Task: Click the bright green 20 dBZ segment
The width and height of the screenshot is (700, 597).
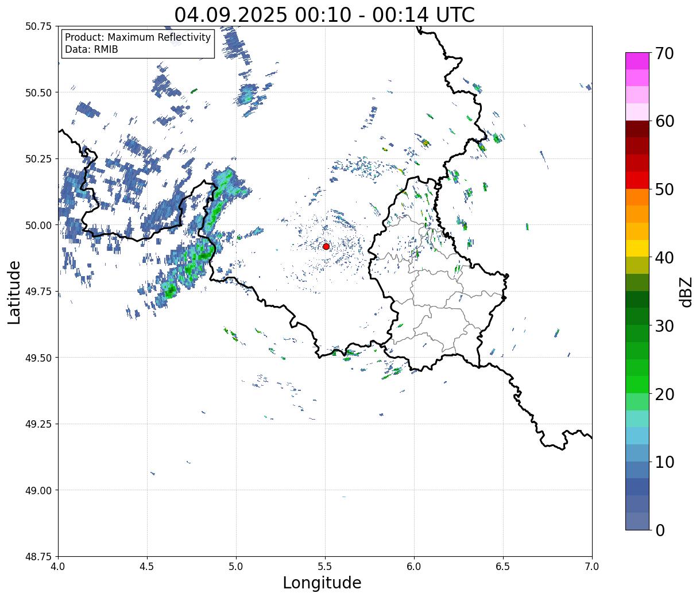Action: click(637, 384)
